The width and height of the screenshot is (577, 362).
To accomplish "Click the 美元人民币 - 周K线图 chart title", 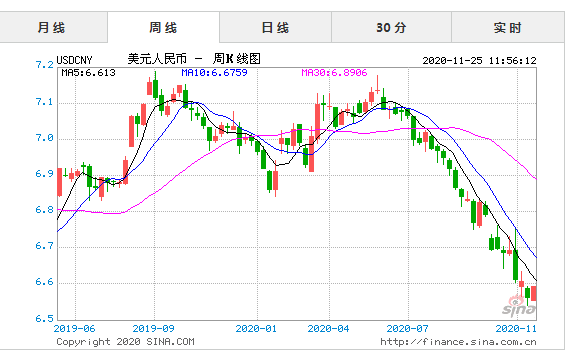I will pos(194,59).
